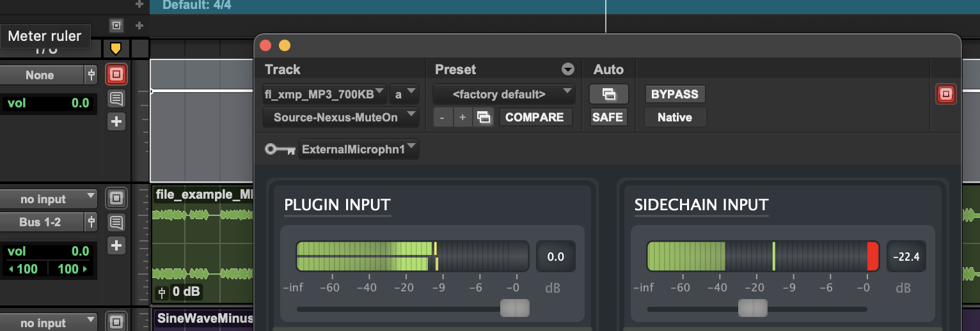Select next preset with plus button

[462, 118]
